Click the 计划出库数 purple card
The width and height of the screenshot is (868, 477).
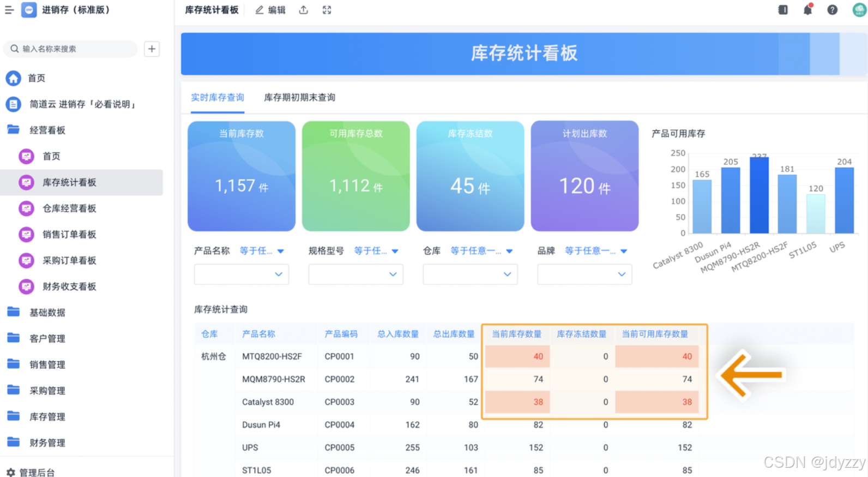tap(585, 176)
